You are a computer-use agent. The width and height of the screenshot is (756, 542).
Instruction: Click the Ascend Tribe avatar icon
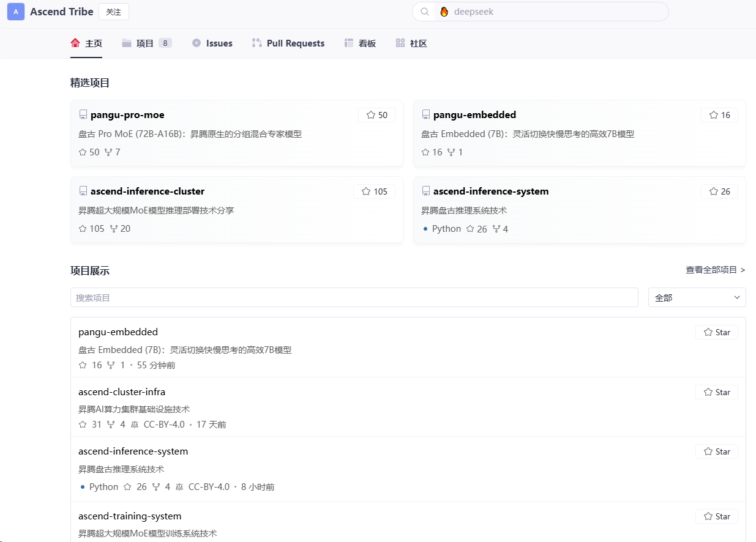(16, 12)
